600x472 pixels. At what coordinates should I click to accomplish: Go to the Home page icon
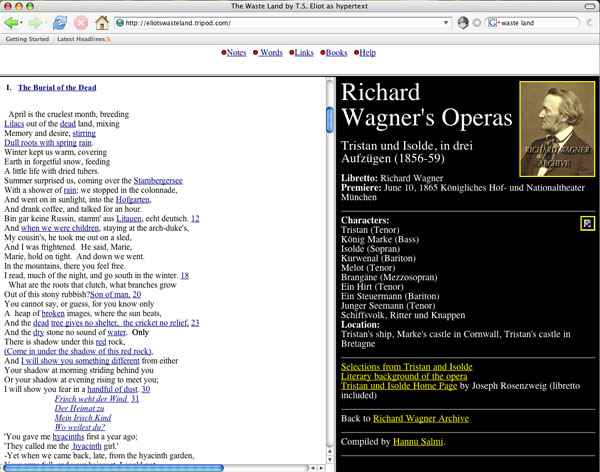102,23
